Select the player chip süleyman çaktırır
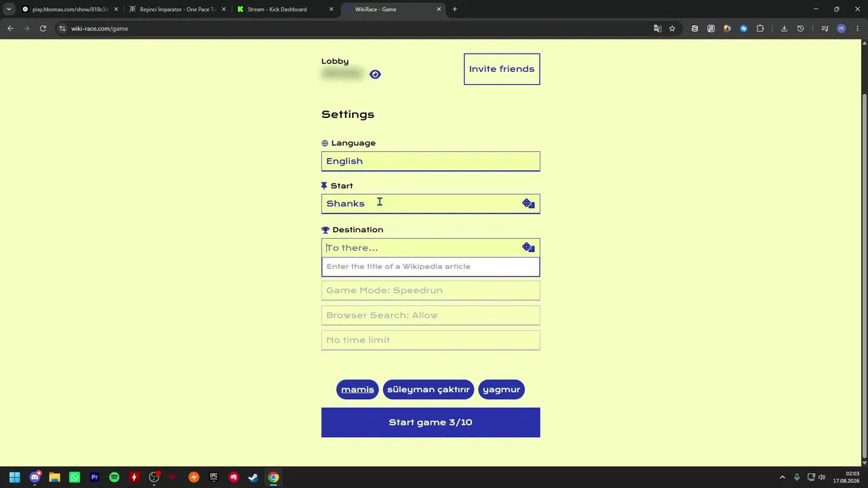This screenshot has width=868, height=488. [x=429, y=390]
